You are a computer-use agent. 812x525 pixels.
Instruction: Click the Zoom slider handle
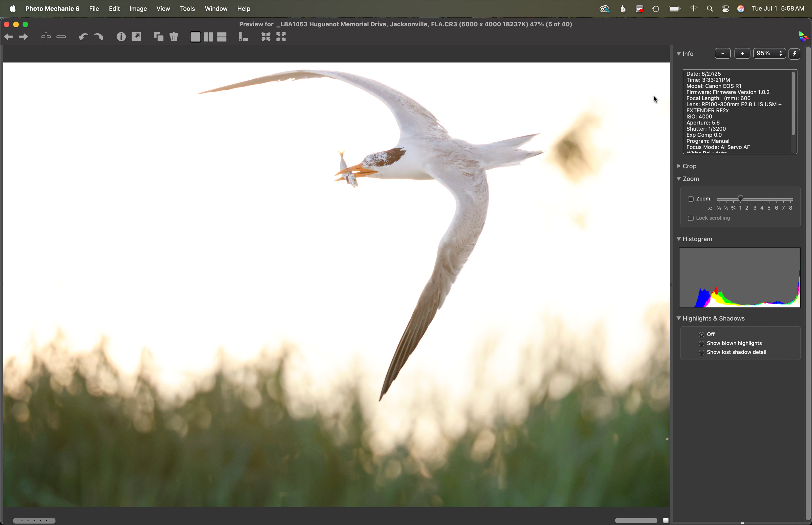pyautogui.click(x=740, y=198)
